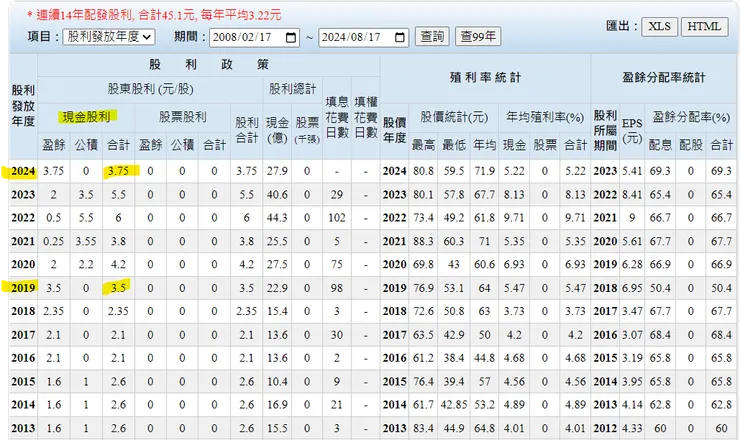Click the 填權花費日數 header
Viewport: 740px width, 440px height.
[x=366, y=117]
